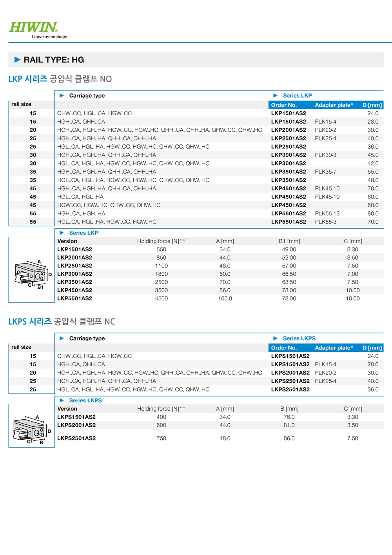392x555 pixels.
Task: Click holding force value '1800'
Action: [162, 274]
